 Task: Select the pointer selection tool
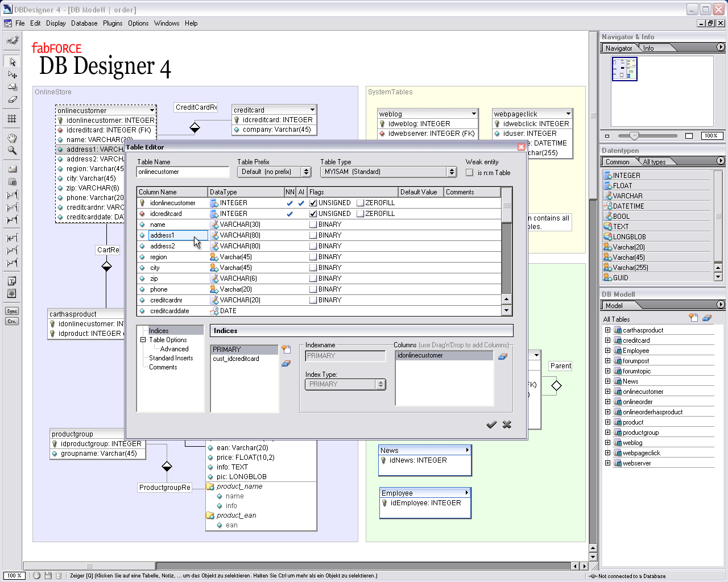[x=11, y=63]
